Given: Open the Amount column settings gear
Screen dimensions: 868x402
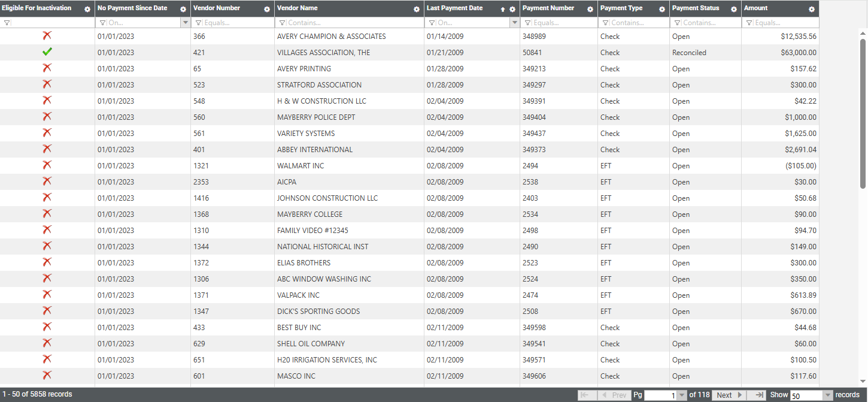Looking at the screenshot, I should 812,10.
